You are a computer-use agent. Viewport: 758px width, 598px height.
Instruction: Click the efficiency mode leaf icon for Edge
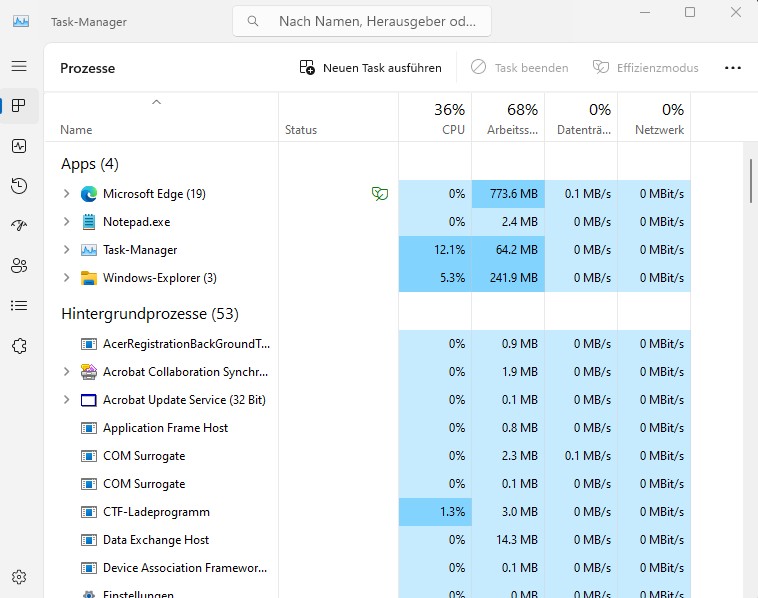tap(380, 194)
